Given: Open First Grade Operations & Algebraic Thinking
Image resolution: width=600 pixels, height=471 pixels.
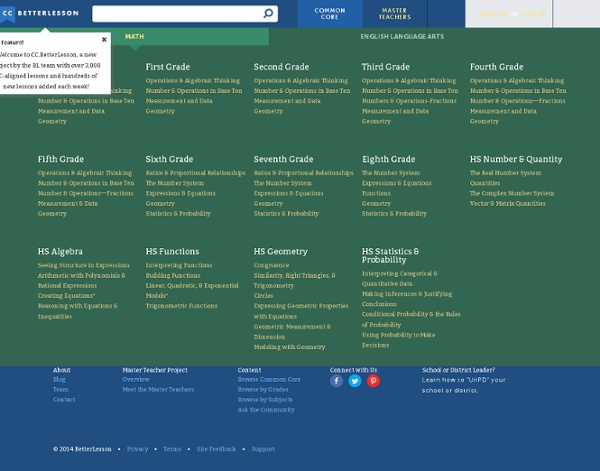Looking at the screenshot, I should click(x=193, y=81).
